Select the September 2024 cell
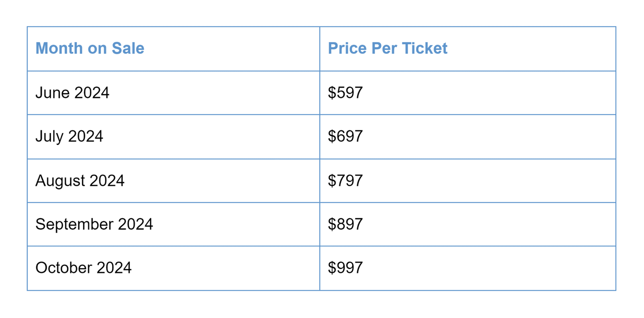The width and height of the screenshot is (644, 318). (x=94, y=224)
